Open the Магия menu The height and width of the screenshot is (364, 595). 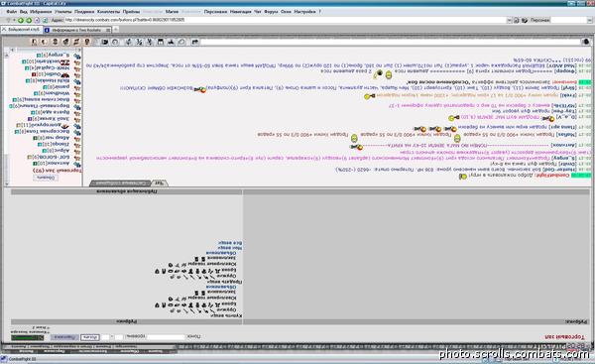[172, 11]
